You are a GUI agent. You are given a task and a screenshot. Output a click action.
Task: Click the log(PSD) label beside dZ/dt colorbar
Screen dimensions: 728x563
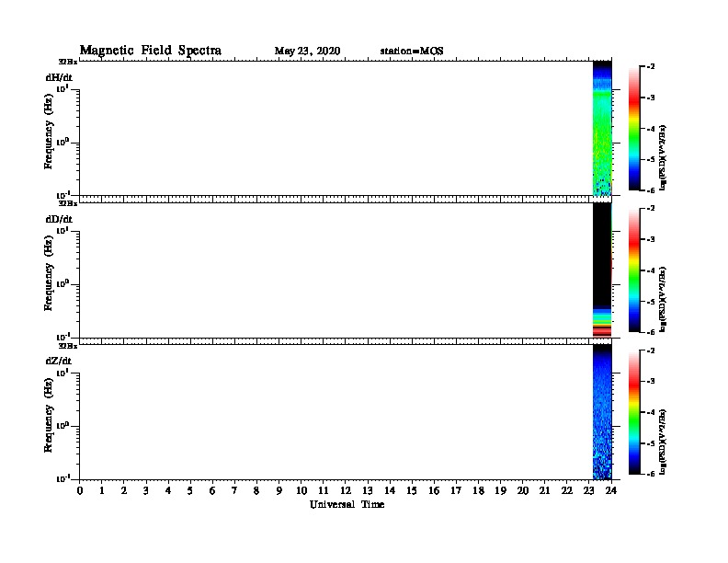(x=663, y=442)
